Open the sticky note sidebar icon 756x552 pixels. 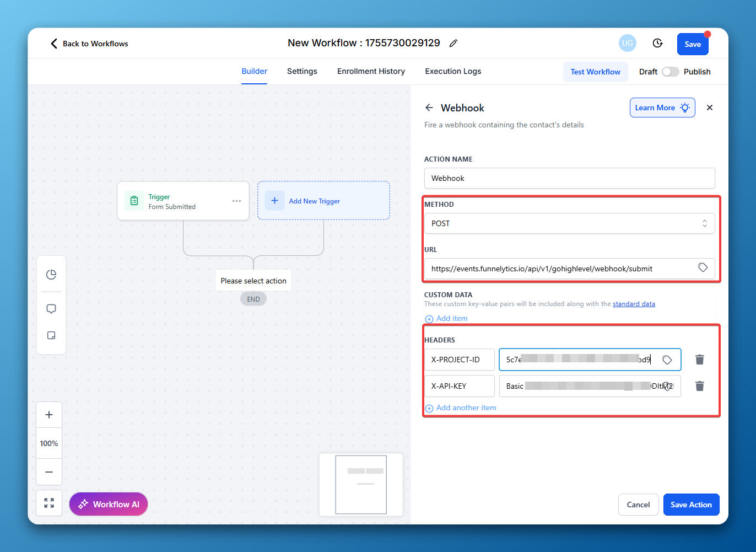click(51, 335)
